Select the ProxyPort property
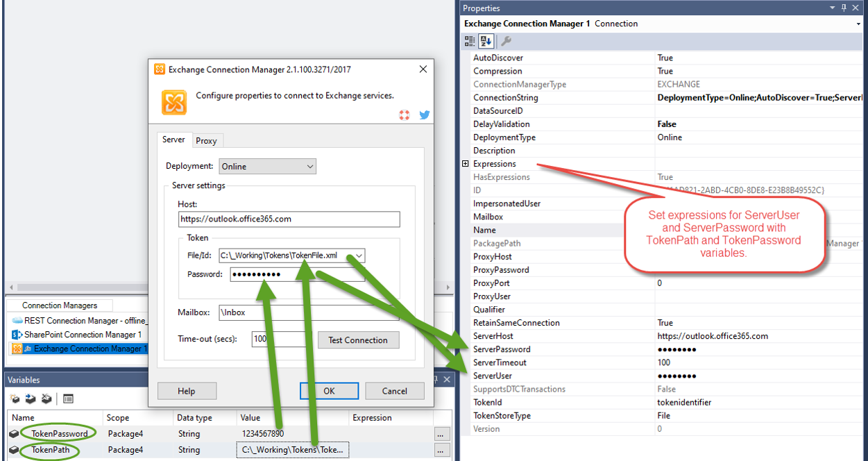The height and width of the screenshot is (461, 868). tap(493, 283)
